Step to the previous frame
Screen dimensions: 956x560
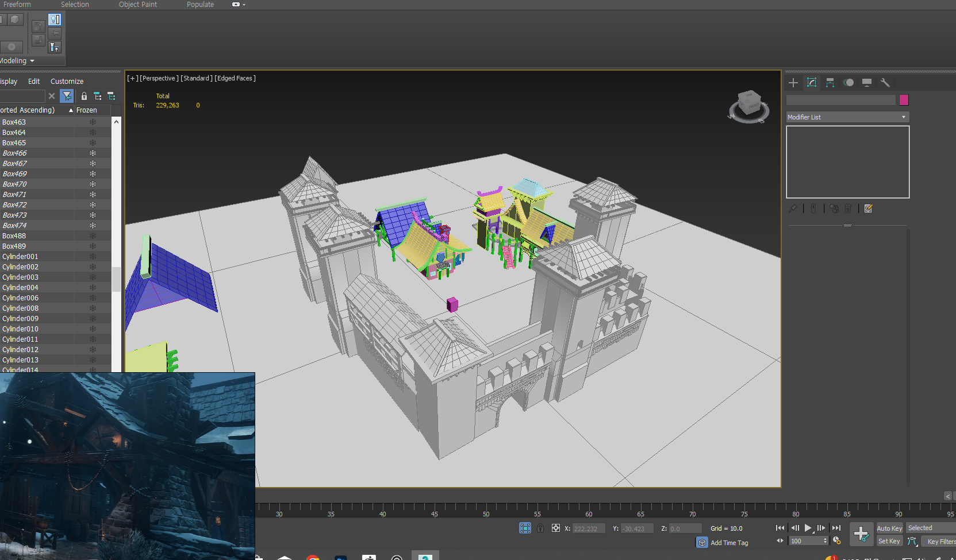pos(795,528)
